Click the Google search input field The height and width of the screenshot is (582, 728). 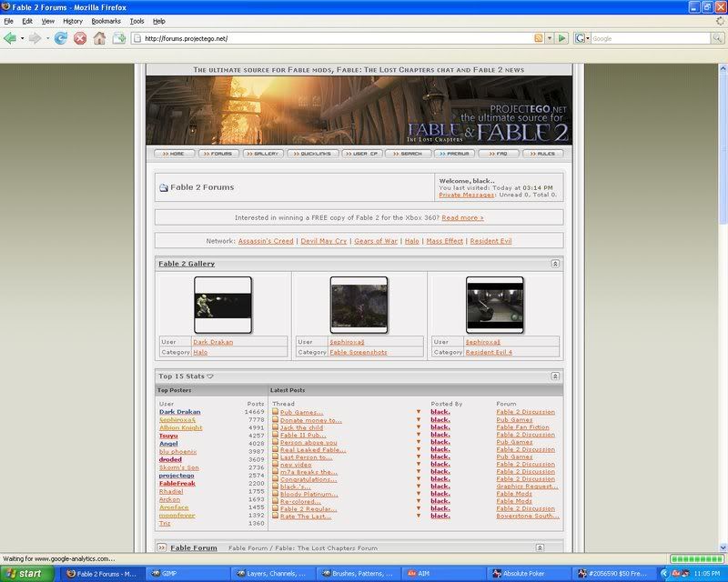pos(652,38)
